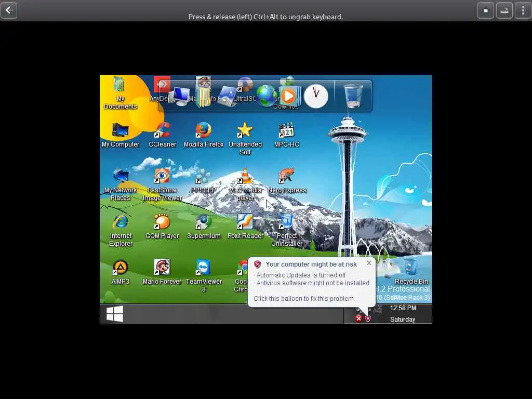This screenshot has height=399, width=532.
Task: Launch CCleaner from the desktop
Action: 162,136
